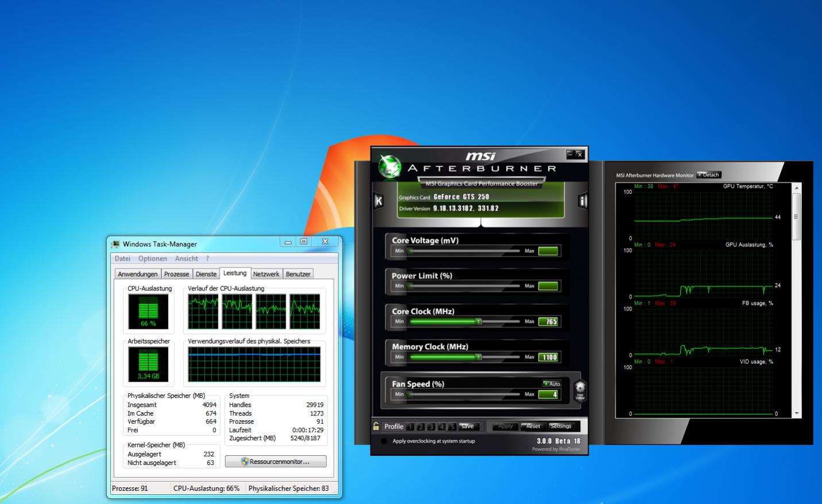Viewport: 822px width, 504px height.
Task: Click the Fan Speed value field 4
Action: tap(548, 394)
